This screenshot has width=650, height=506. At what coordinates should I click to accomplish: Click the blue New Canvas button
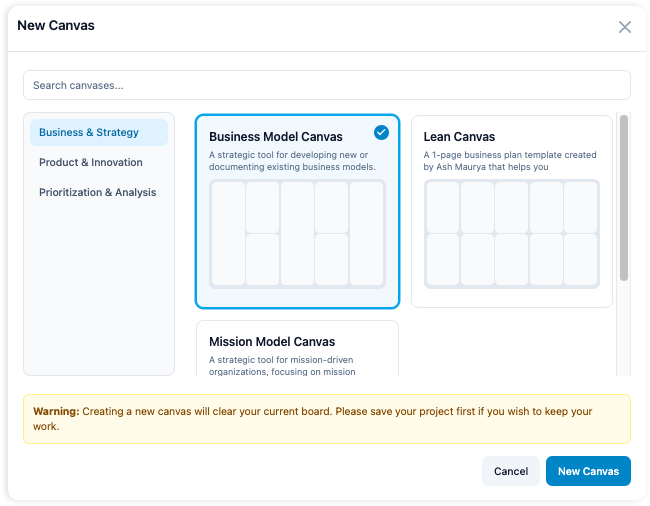click(588, 471)
